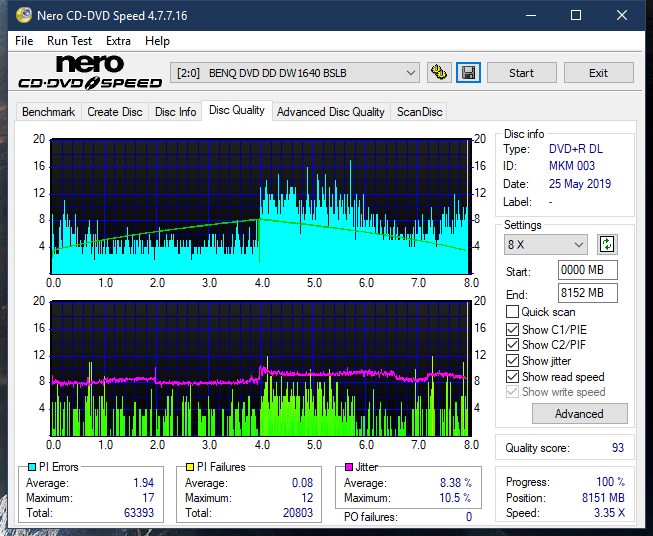Click the Nero disc application icon
This screenshot has height=536, width=653.
click(x=24, y=15)
